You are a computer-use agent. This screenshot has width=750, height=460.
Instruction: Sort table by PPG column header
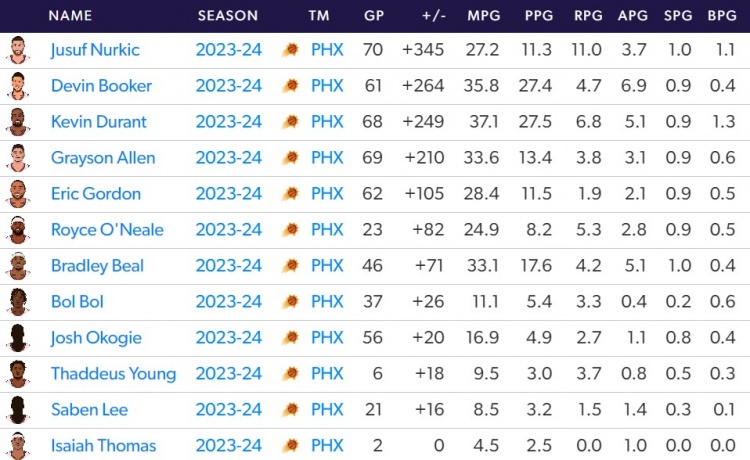coord(538,16)
